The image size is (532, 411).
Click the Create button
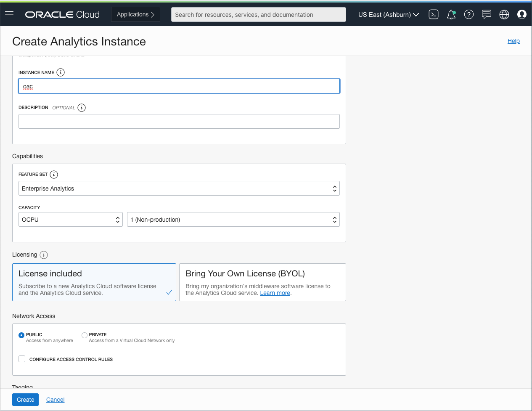click(25, 399)
